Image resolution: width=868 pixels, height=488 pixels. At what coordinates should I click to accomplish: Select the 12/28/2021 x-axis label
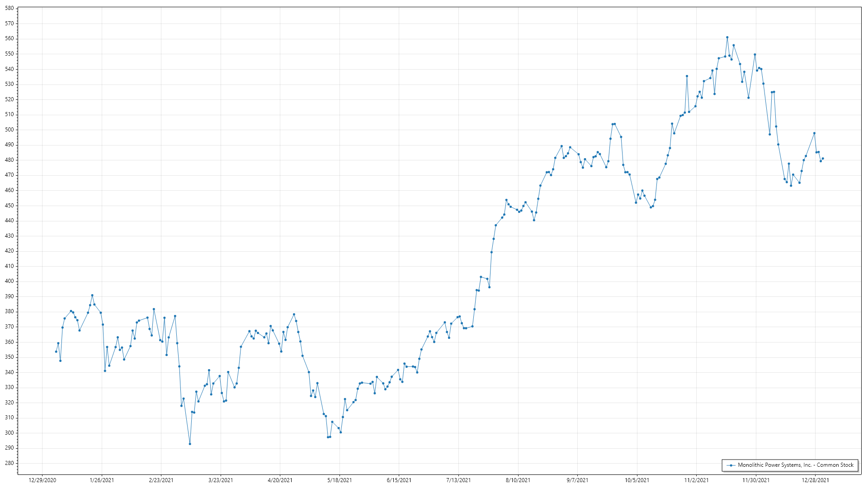pos(815,480)
